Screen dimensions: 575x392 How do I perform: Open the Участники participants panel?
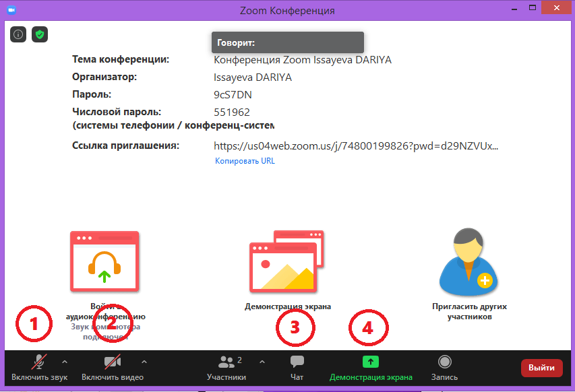pos(226,368)
